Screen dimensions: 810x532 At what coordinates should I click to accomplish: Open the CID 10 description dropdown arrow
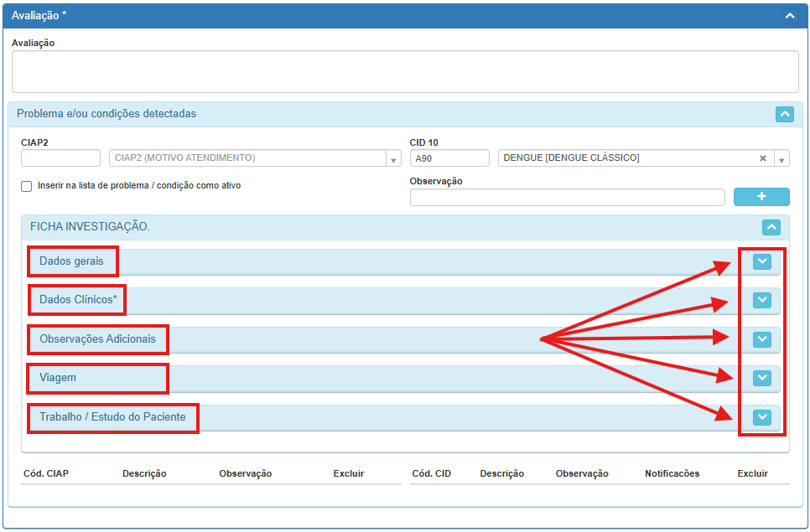click(781, 158)
